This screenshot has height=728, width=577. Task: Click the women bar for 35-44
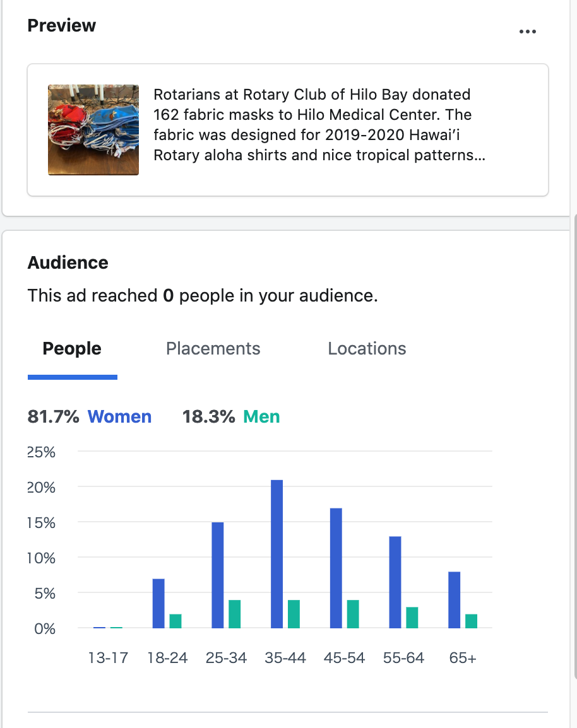pos(277,554)
